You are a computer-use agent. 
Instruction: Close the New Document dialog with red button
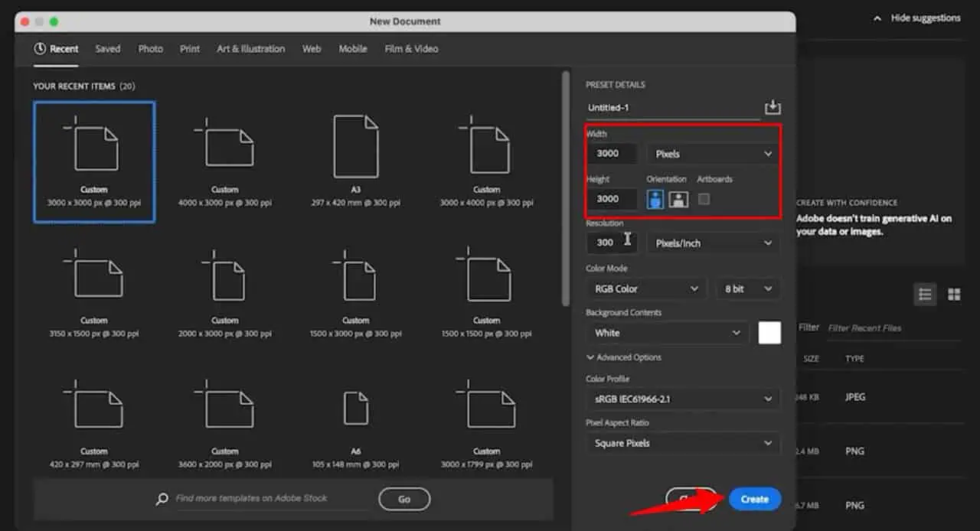tap(24, 21)
